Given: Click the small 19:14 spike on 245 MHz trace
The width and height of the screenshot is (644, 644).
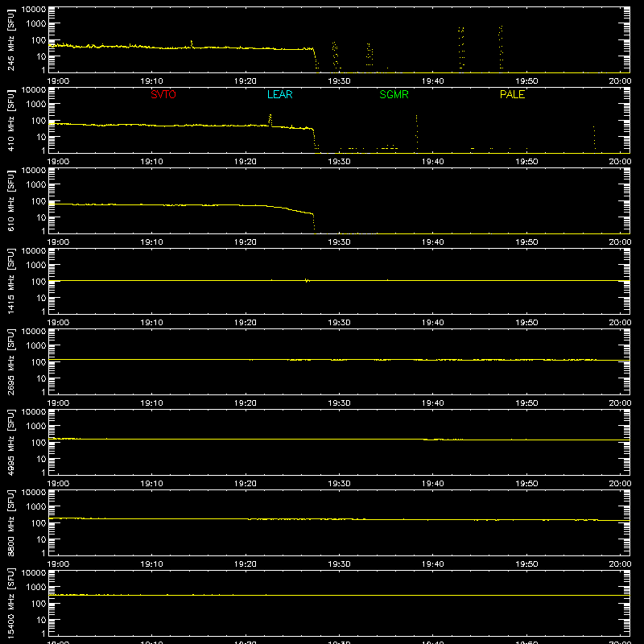Looking at the screenshot, I should [192, 43].
